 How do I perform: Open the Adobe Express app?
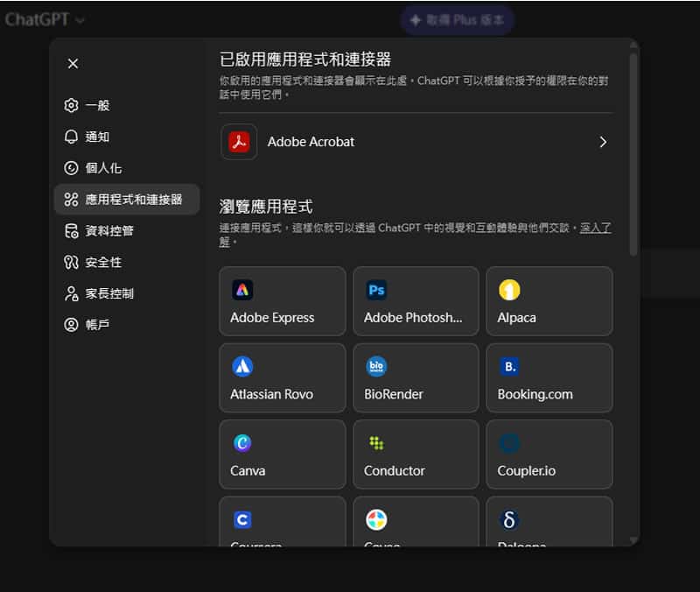click(282, 301)
